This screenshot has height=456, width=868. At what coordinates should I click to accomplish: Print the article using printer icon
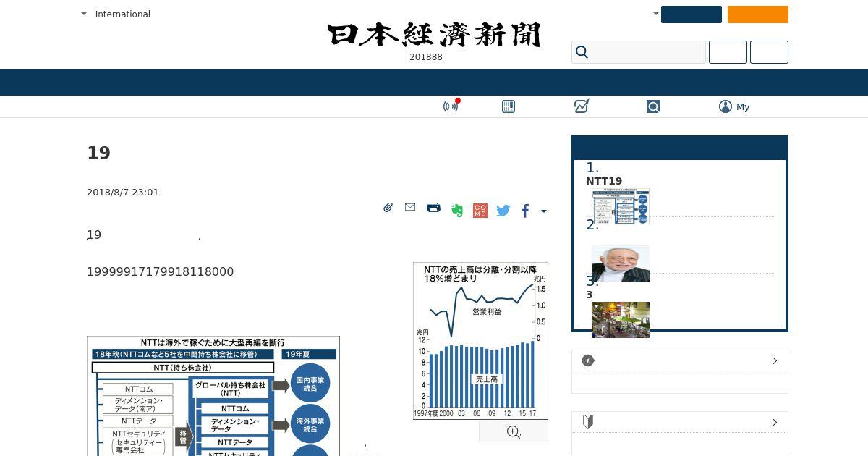[x=433, y=208]
